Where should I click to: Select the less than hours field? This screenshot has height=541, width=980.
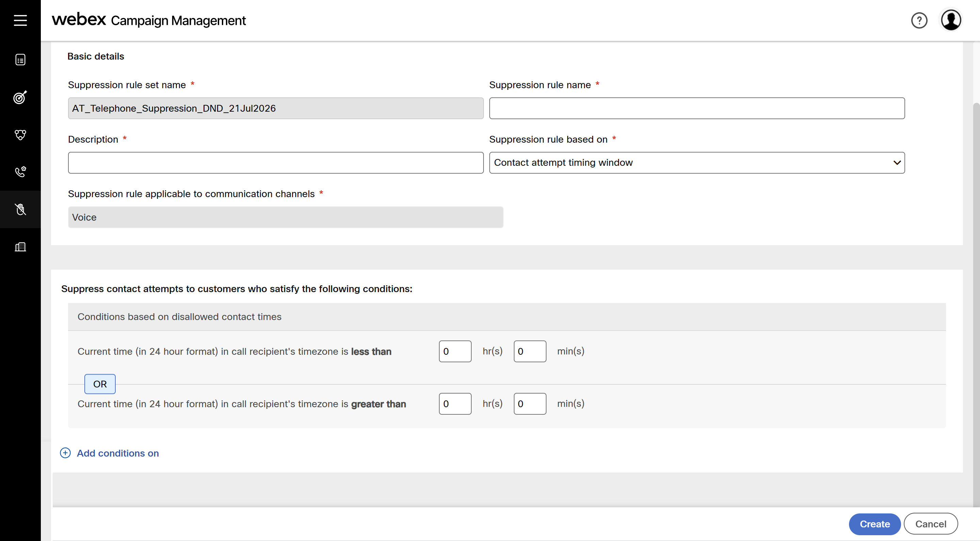tap(455, 351)
